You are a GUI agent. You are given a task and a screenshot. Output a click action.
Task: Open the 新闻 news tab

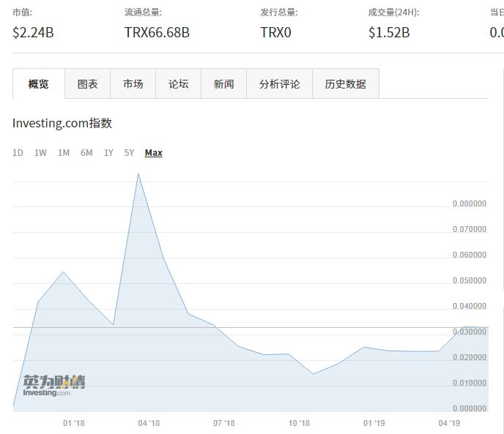coord(223,84)
